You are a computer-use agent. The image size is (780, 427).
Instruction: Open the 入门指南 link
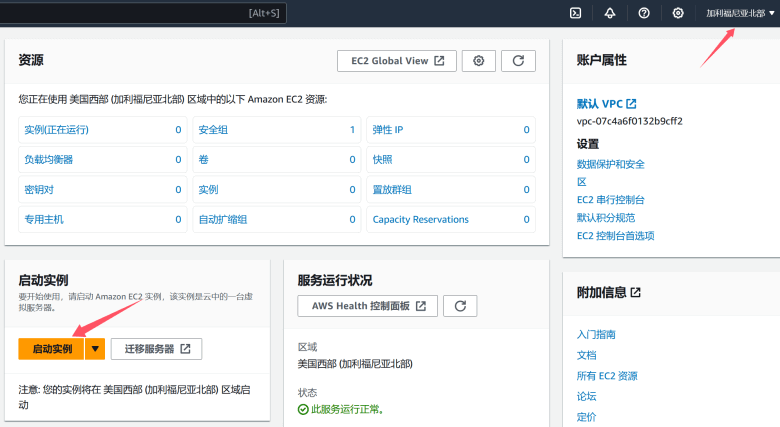coord(596,334)
